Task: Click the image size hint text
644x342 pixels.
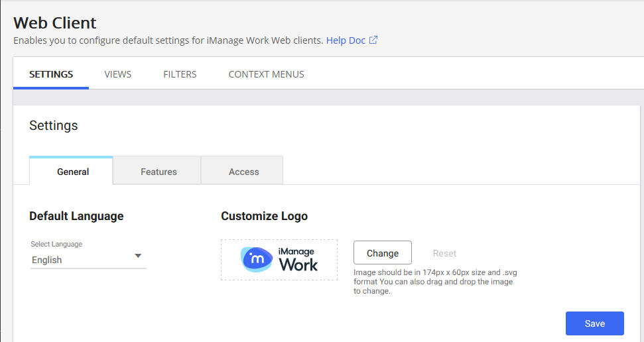Action: pos(434,282)
